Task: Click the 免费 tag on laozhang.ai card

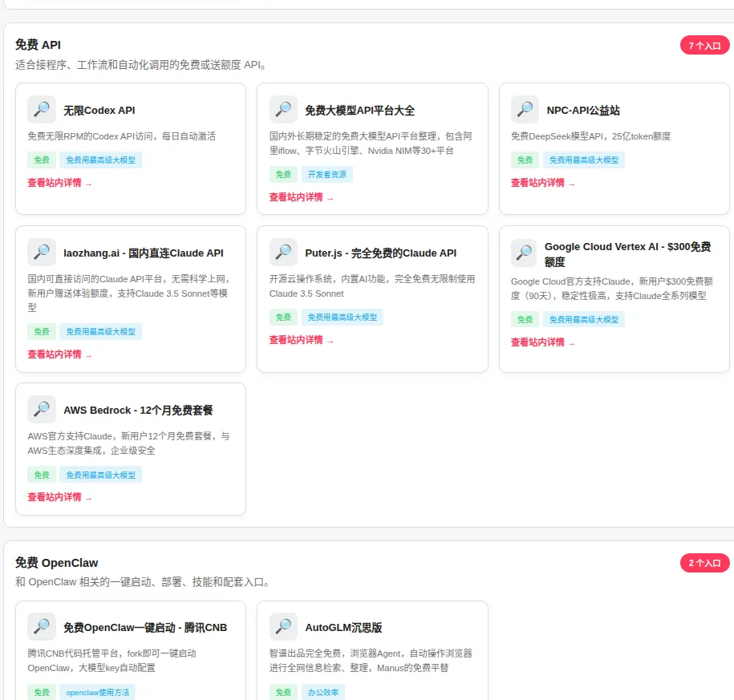Action: pyautogui.click(x=42, y=332)
